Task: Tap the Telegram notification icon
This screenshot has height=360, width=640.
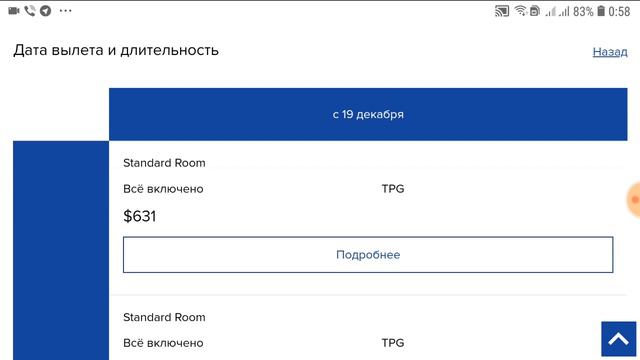Action: click(46, 11)
